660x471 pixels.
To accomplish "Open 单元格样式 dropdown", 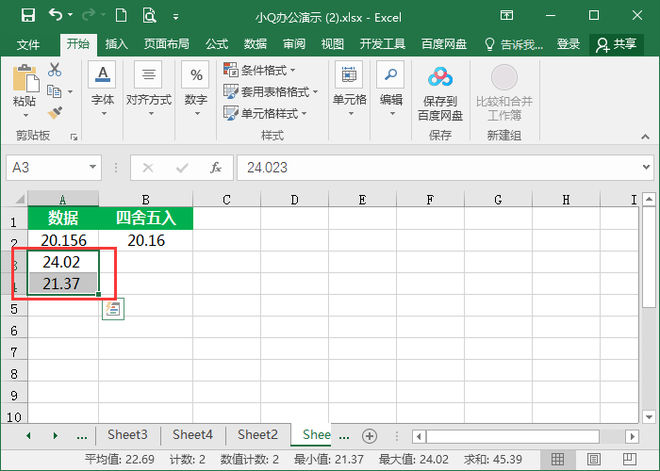I will coord(265,113).
